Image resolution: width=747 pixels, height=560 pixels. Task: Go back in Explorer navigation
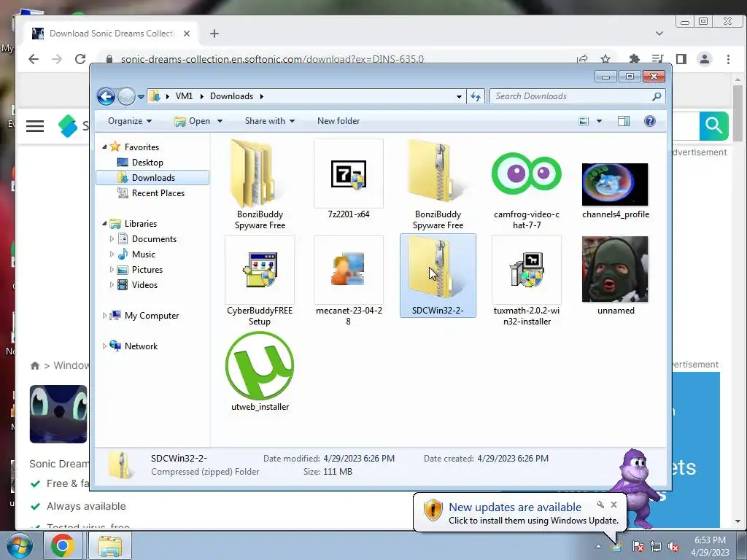[x=107, y=97]
